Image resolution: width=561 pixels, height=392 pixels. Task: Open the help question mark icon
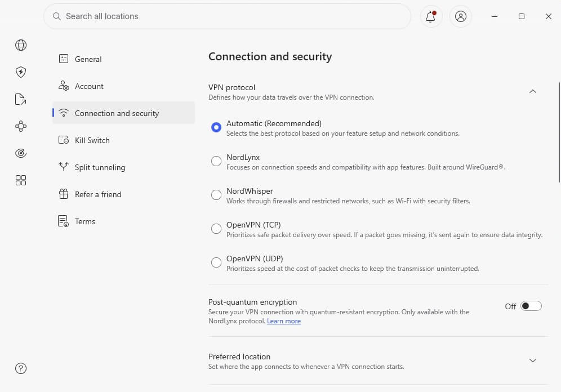21,368
